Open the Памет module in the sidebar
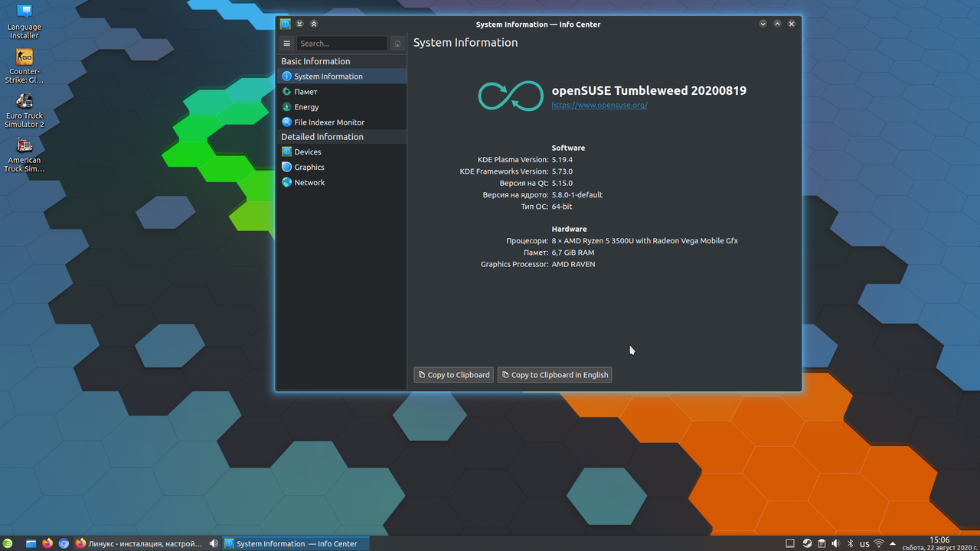Screen dimensions: 980x551 [341, 92]
